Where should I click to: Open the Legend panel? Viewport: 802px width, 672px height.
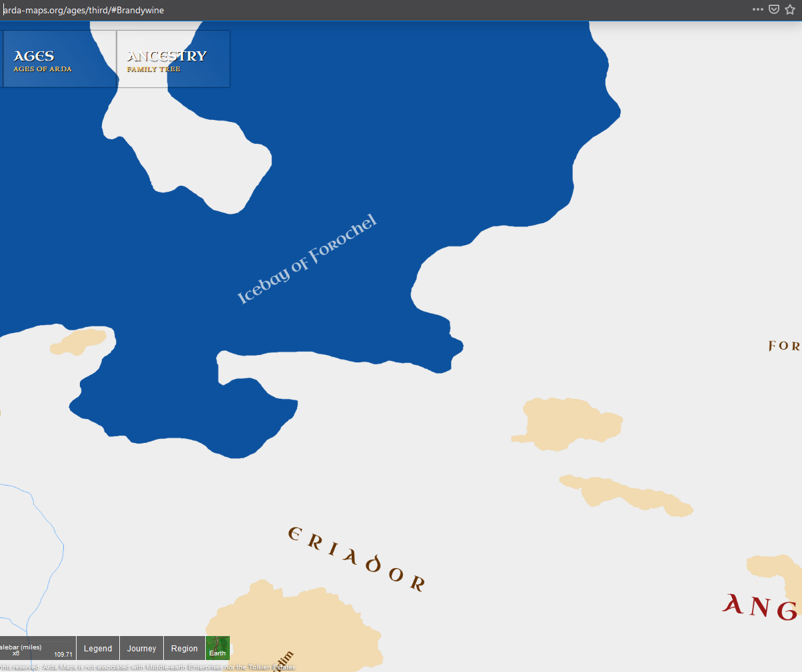coord(98,648)
